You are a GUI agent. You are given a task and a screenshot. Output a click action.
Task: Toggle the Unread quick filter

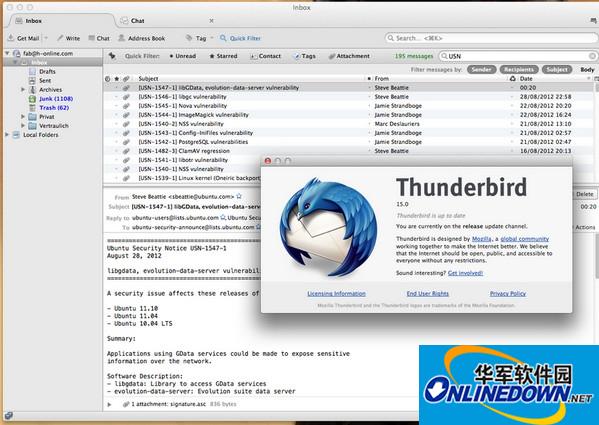183,56
